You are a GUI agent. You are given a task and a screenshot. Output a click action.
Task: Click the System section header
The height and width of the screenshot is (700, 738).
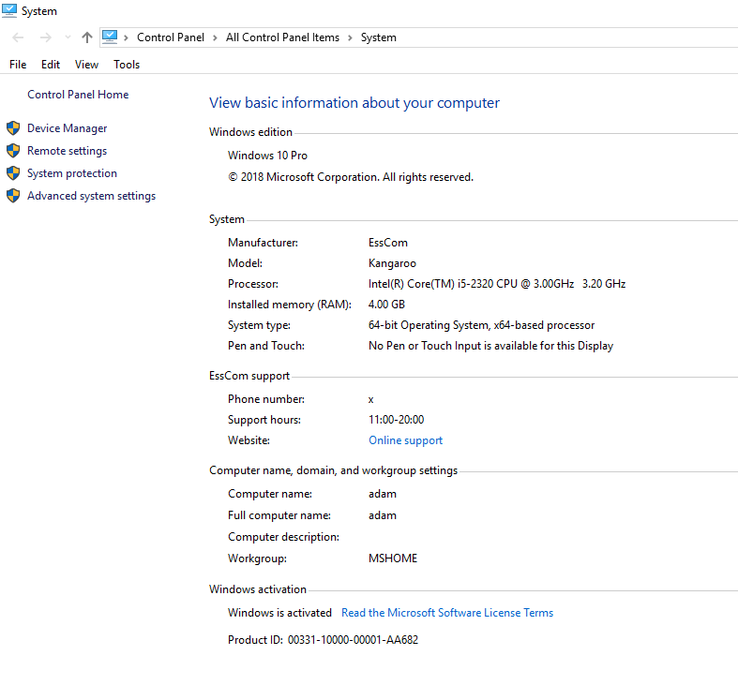[226, 219]
